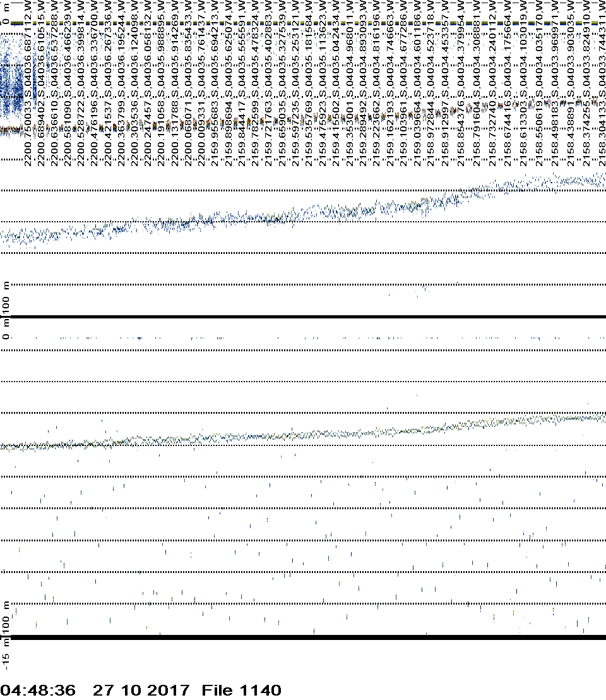
Task: Click position label starting 2200.247457,S
Action: [x=148, y=83]
